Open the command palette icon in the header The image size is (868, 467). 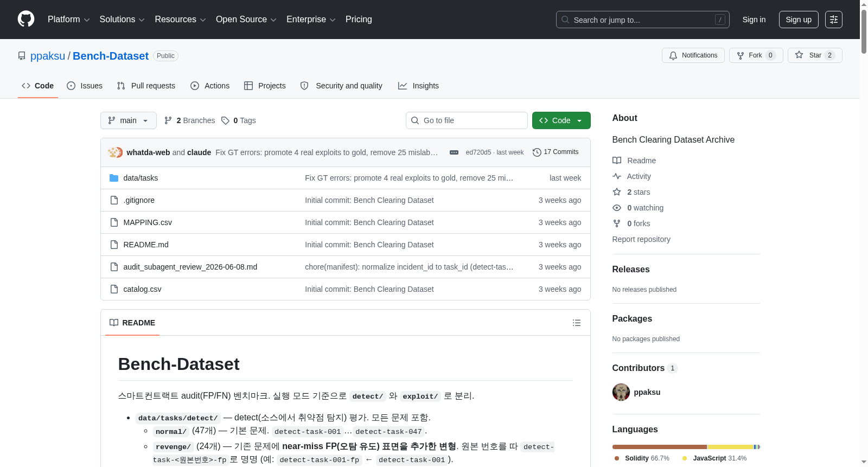point(834,20)
